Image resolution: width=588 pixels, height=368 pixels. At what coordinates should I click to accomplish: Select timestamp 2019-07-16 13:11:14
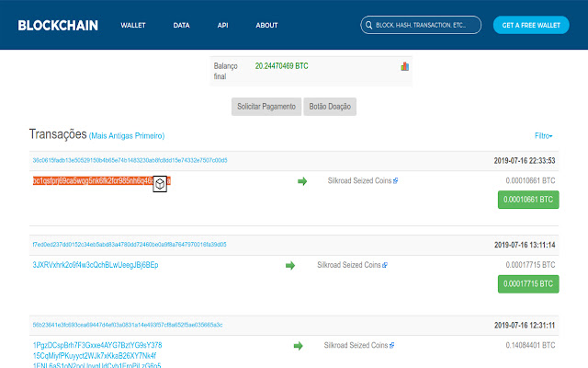tap(525, 245)
